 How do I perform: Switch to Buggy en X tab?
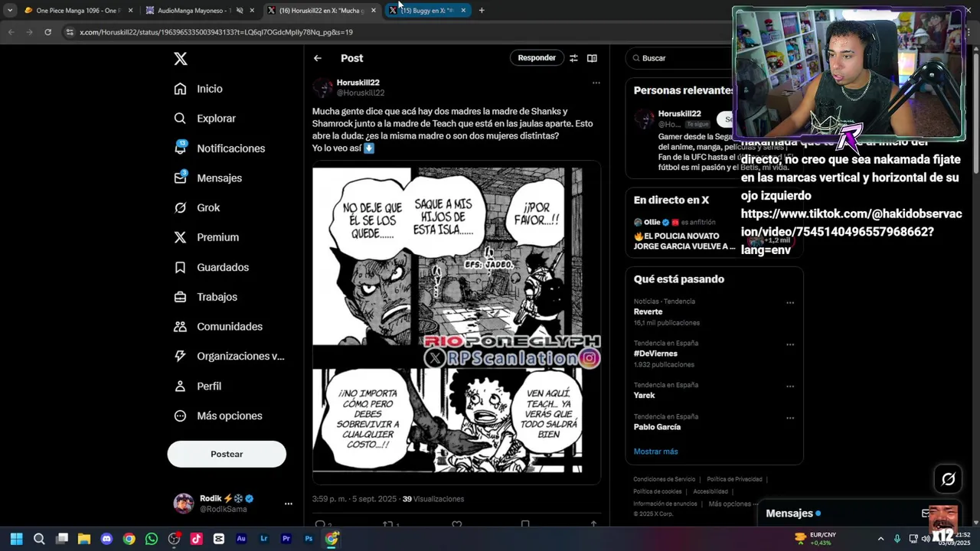click(426, 11)
